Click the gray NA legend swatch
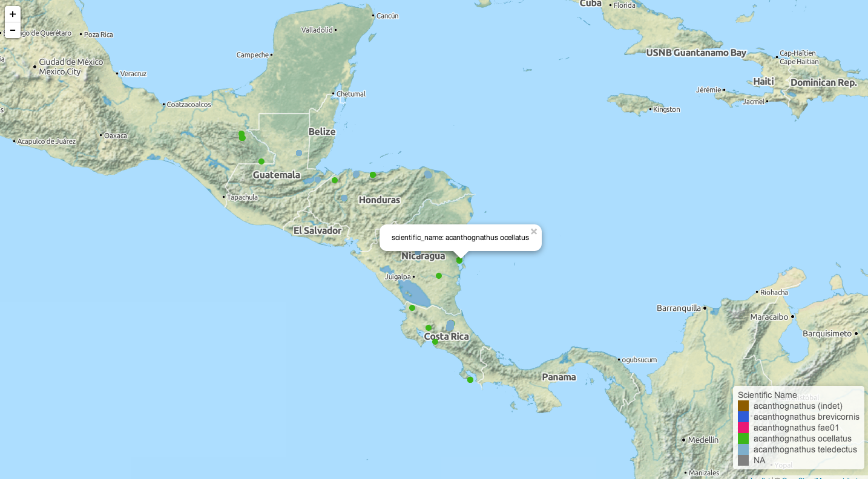The height and width of the screenshot is (479, 868). 743,460
